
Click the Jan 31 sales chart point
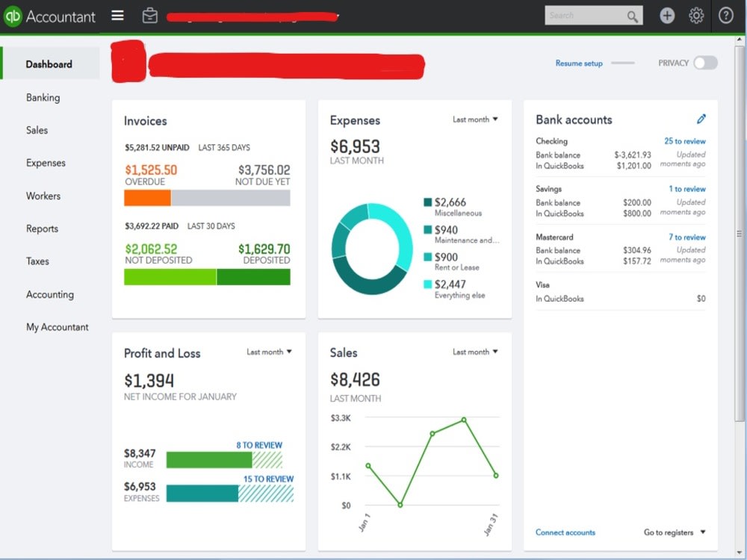pos(496,475)
